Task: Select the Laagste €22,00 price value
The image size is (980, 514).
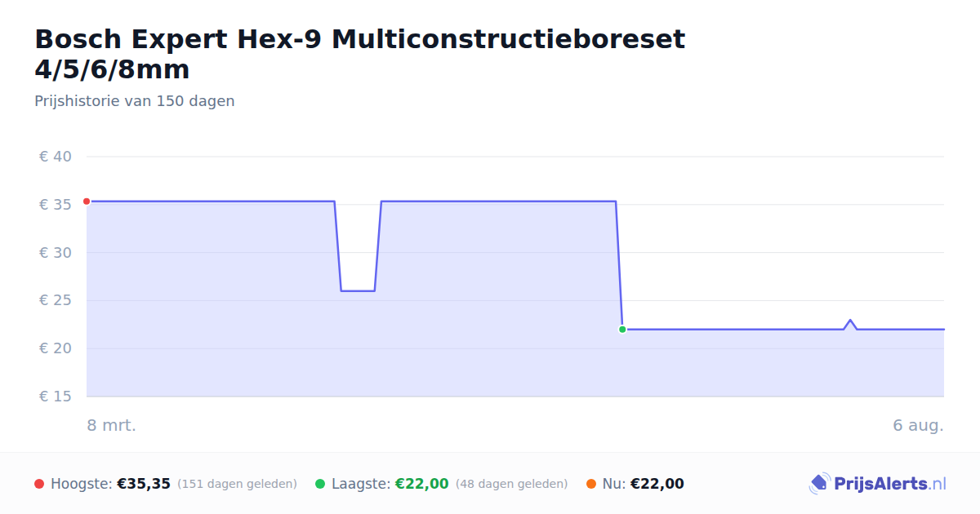Action: coord(422,484)
